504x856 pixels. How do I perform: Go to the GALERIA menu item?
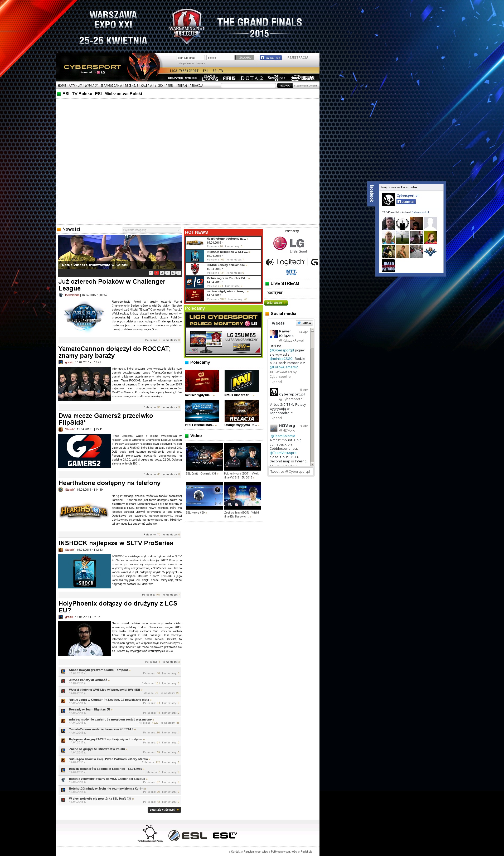point(146,86)
